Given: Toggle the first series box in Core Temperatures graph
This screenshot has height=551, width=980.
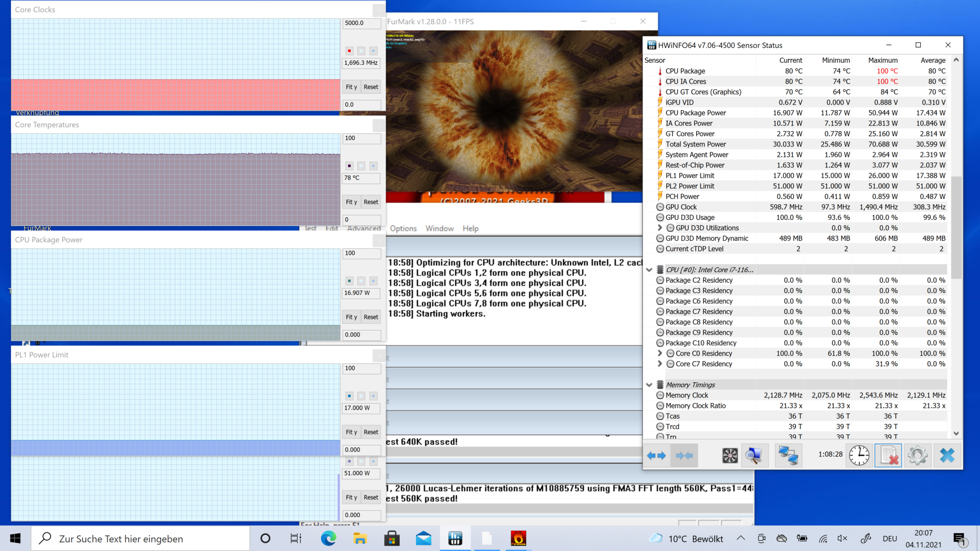Looking at the screenshot, I should tap(349, 166).
